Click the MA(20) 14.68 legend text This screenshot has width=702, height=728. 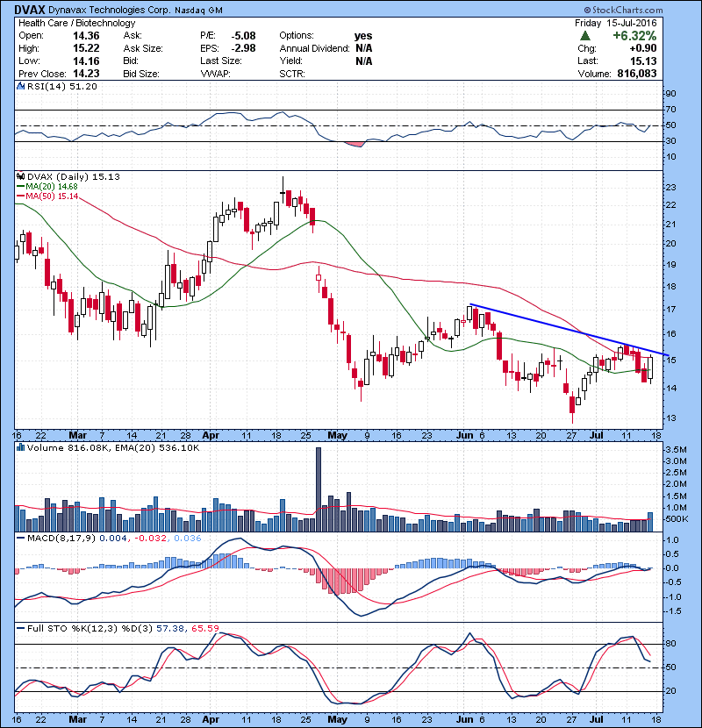coord(52,186)
